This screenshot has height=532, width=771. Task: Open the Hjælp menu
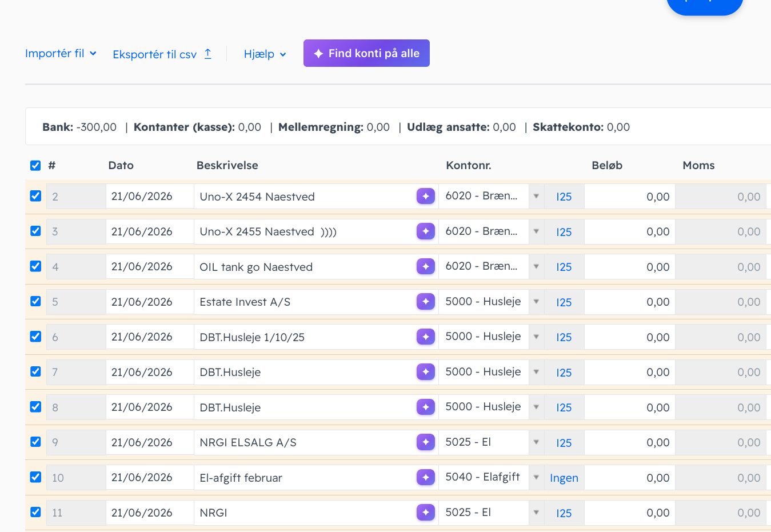pos(265,54)
